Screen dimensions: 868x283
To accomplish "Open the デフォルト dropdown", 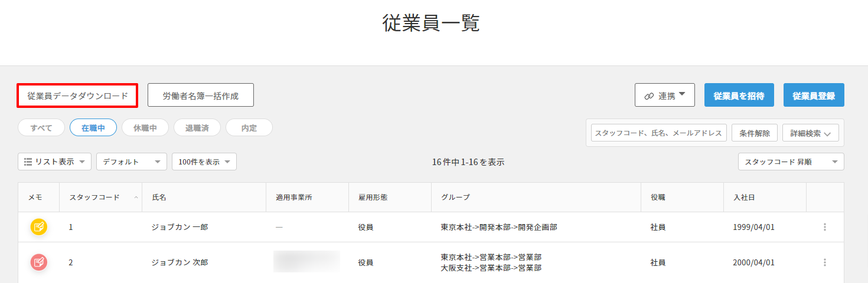I will 131,162.
